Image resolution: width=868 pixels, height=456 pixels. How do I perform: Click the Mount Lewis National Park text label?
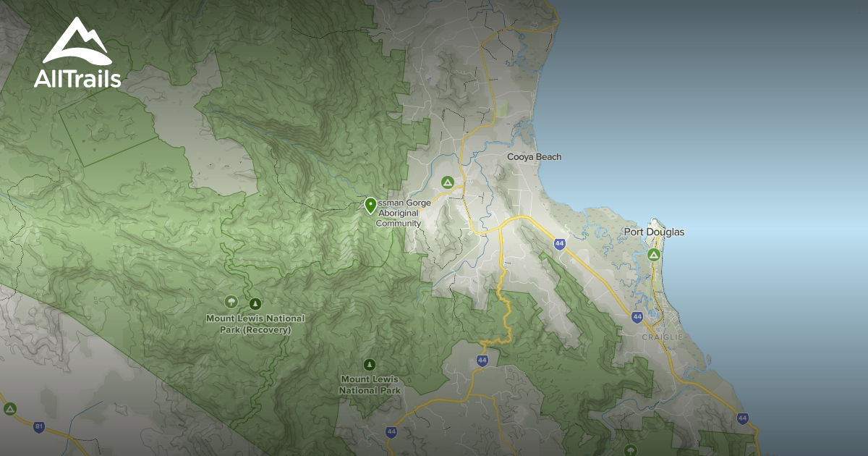click(370, 384)
